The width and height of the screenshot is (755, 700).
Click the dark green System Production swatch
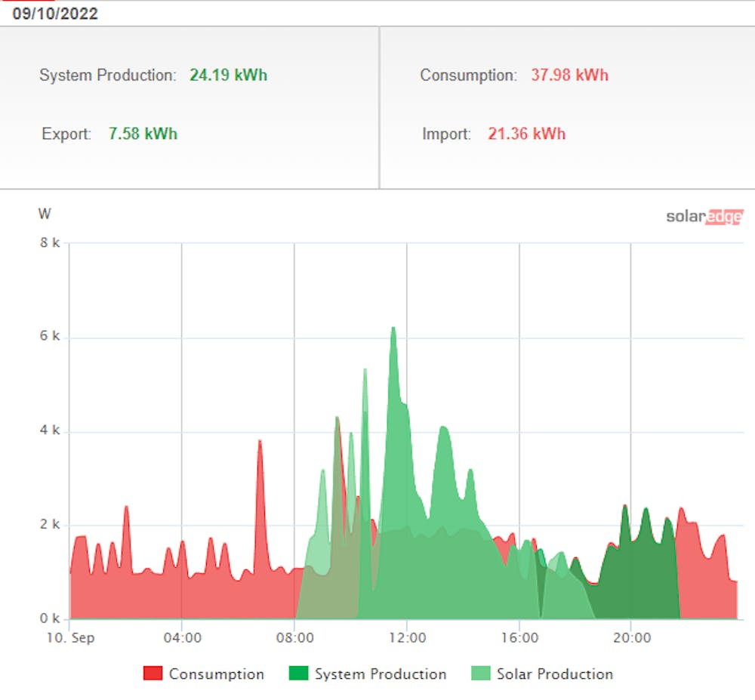point(298,673)
